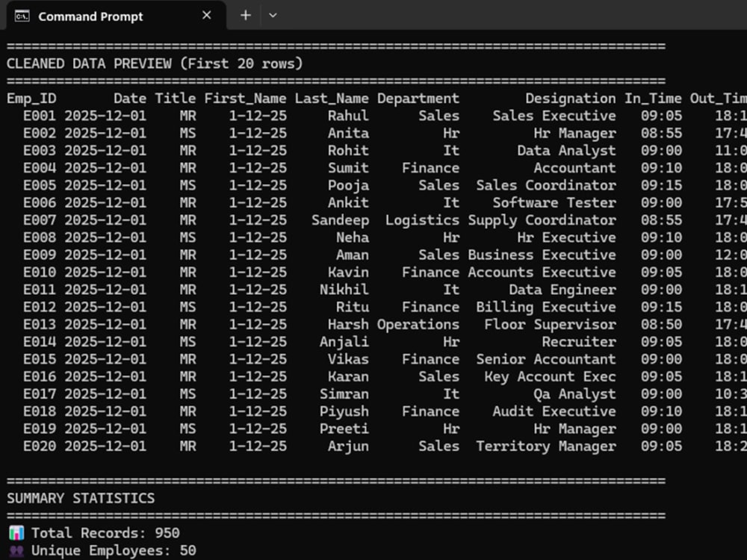Click the Logistics department cell

(423, 220)
